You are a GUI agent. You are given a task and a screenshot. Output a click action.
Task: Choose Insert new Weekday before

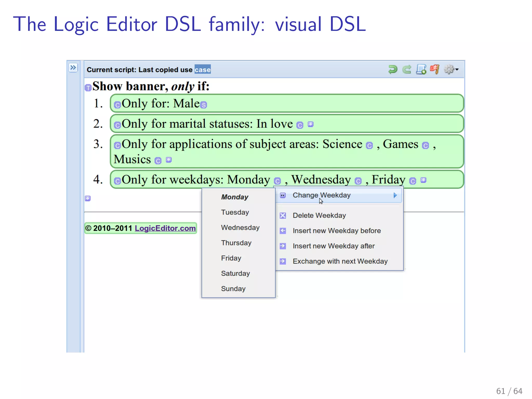pyautogui.click(x=336, y=231)
